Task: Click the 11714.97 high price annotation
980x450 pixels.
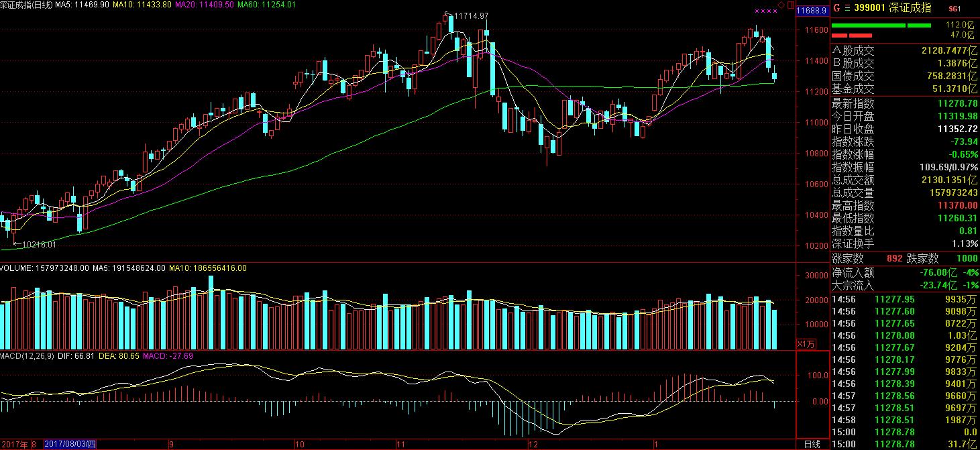Action: (471, 15)
